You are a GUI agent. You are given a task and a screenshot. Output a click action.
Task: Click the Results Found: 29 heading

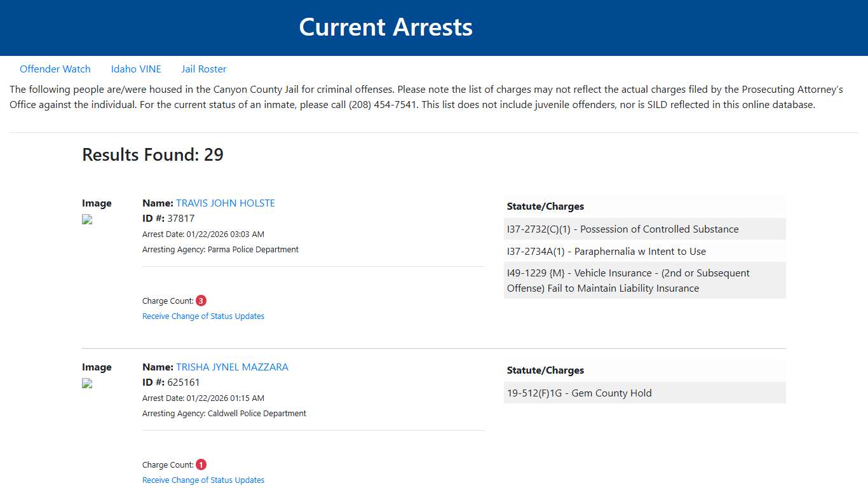(x=153, y=154)
